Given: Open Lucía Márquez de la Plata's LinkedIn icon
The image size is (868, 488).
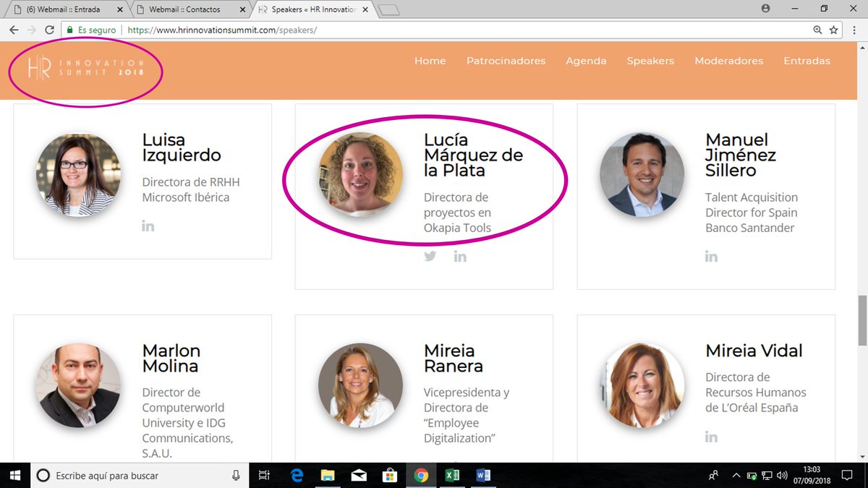Looking at the screenshot, I should [460, 256].
